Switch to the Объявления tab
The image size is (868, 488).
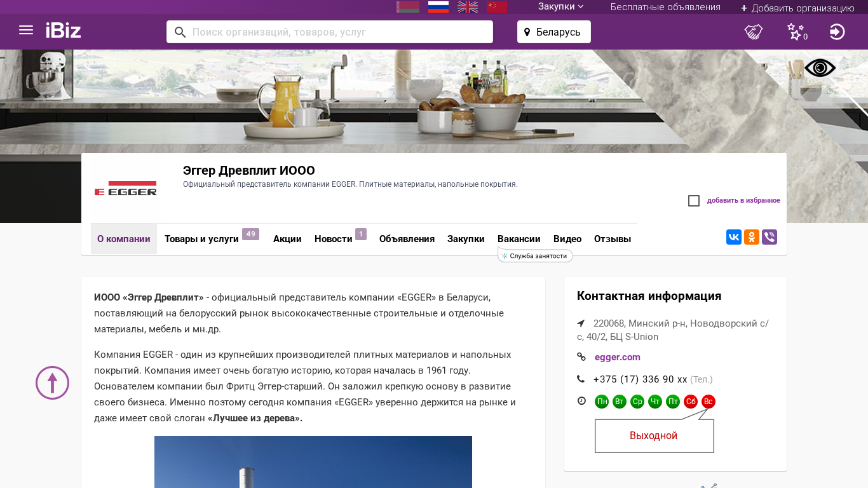(407, 239)
